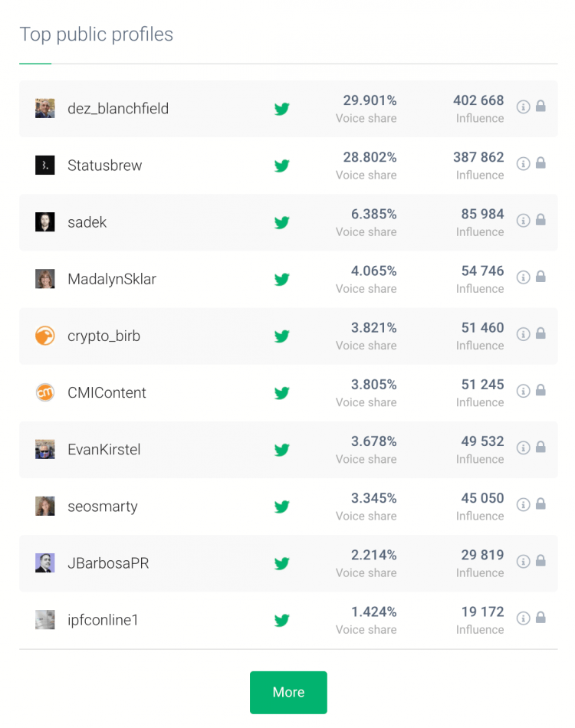Click the Twitter icon for CMIContent
This screenshot has width=575, height=728.
coord(282,393)
